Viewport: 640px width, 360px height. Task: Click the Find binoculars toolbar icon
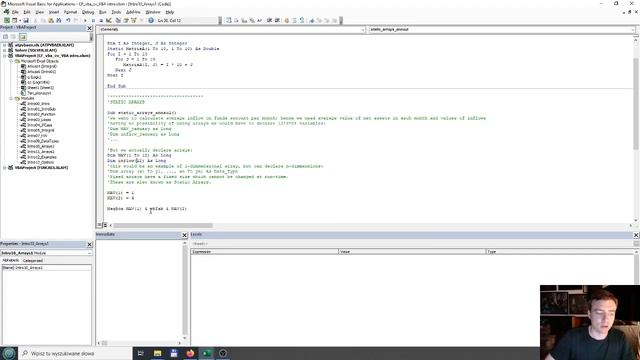[x=59, y=20]
